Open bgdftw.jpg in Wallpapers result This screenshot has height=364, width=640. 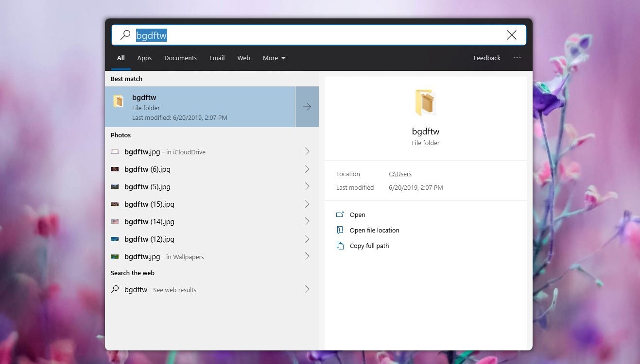200,257
